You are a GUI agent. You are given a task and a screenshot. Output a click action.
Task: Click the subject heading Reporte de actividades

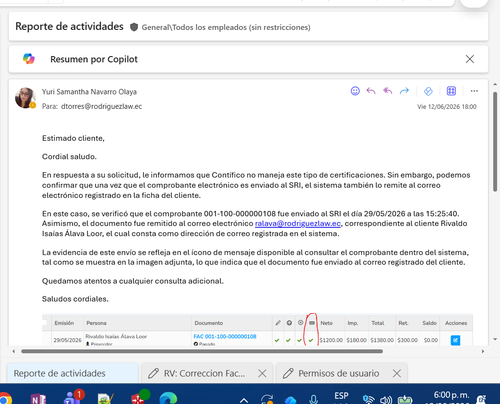pyautogui.click(x=69, y=26)
